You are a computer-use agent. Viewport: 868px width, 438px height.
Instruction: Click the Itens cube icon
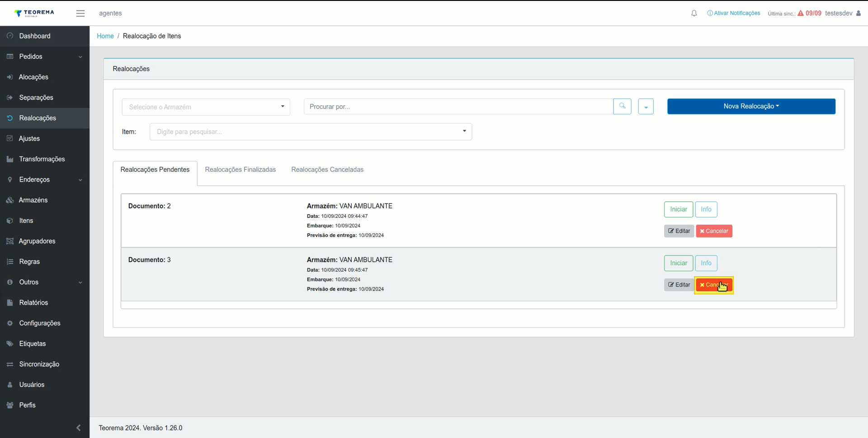click(10, 221)
